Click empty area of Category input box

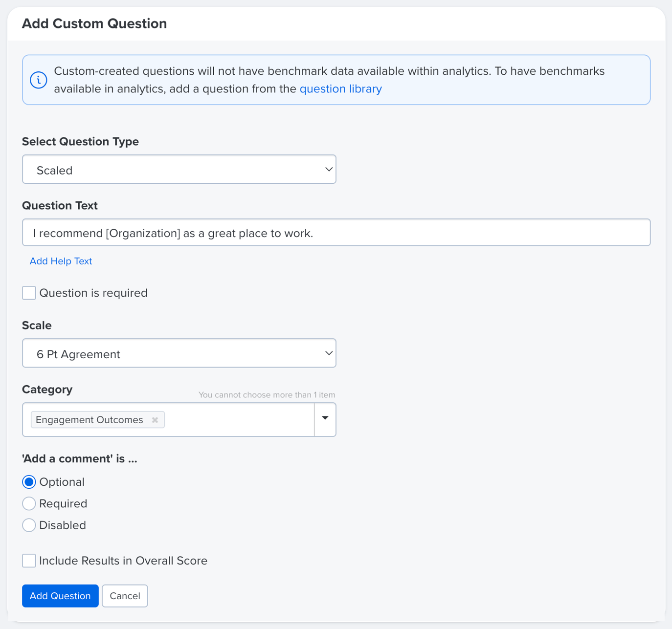tap(235, 419)
